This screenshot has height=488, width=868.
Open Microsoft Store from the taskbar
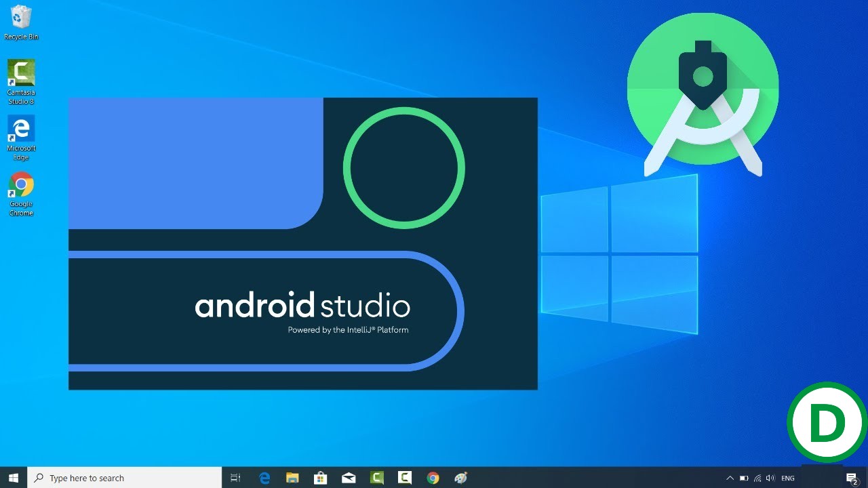pos(320,477)
